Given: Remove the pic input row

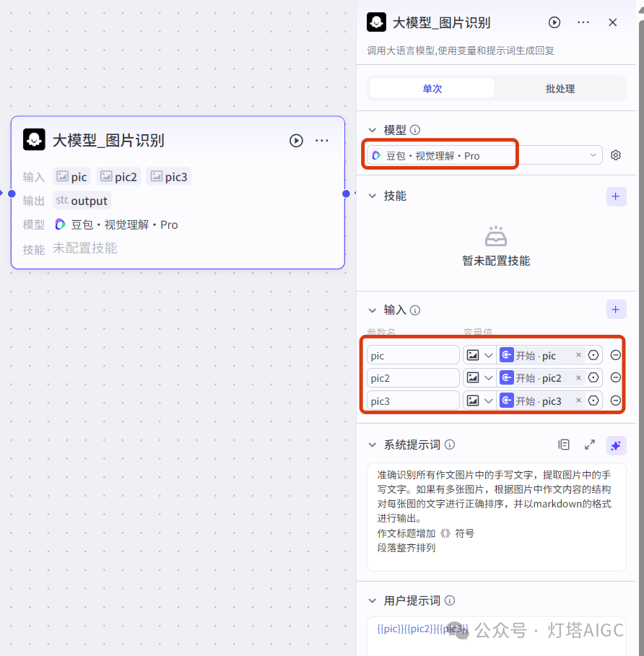Looking at the screenshot, I should (x=616, y=355).
